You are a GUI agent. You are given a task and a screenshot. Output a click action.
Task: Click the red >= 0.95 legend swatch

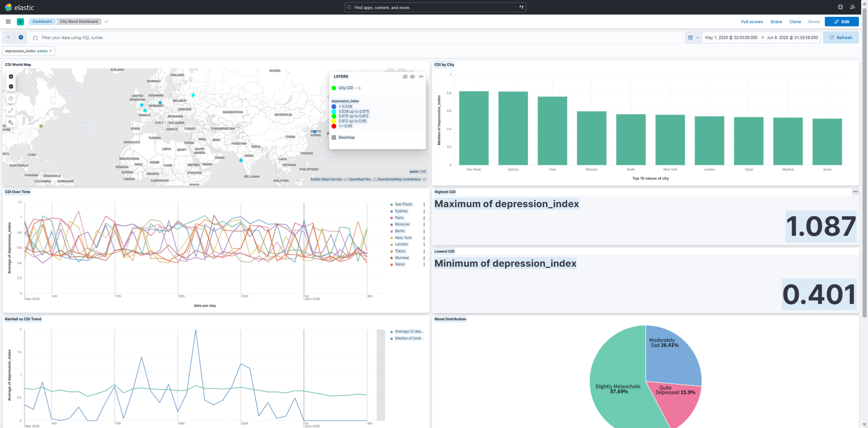click(334, 126)
